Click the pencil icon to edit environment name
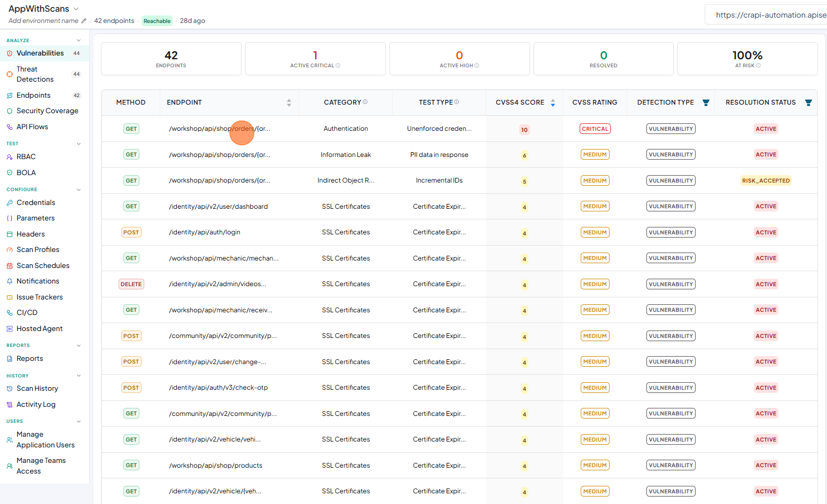The image size is (827, 504). 84,21
